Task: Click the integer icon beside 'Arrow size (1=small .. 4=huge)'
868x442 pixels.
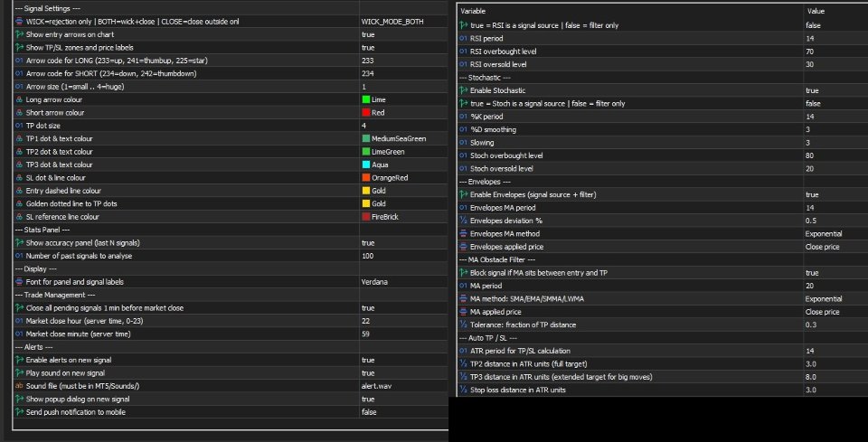Action: [x=19, y=87]
